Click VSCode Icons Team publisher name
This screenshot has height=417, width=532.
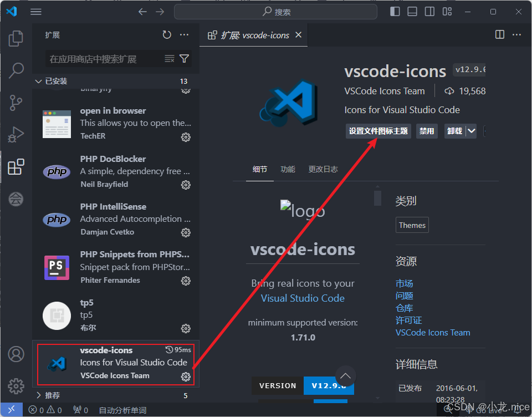click(385, 91)
